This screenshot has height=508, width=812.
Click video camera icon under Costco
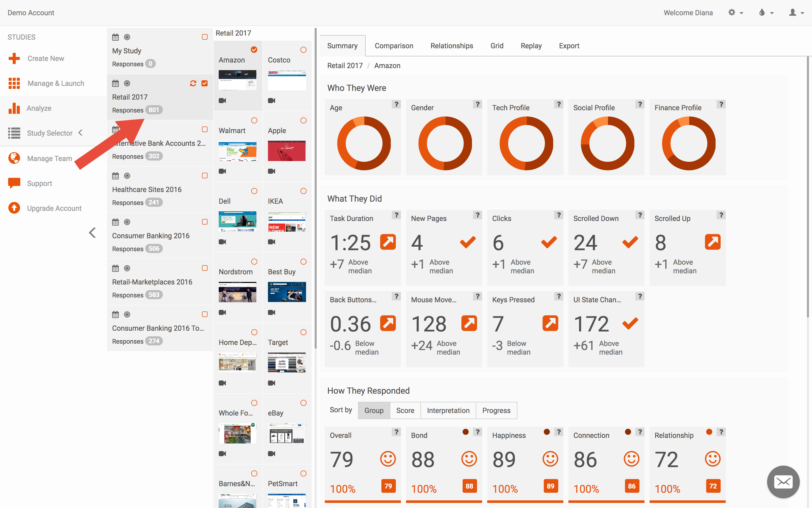(x=272, y=101)
